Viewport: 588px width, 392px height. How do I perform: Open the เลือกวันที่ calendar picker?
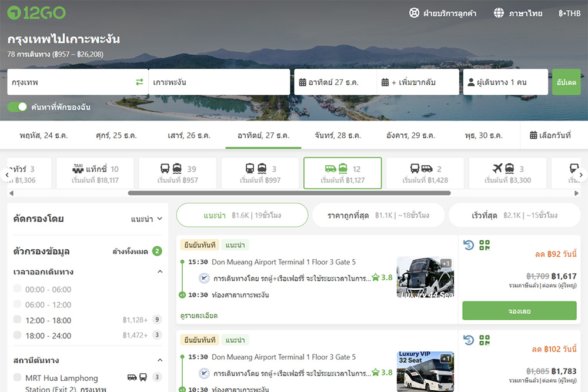pos(550,135)
